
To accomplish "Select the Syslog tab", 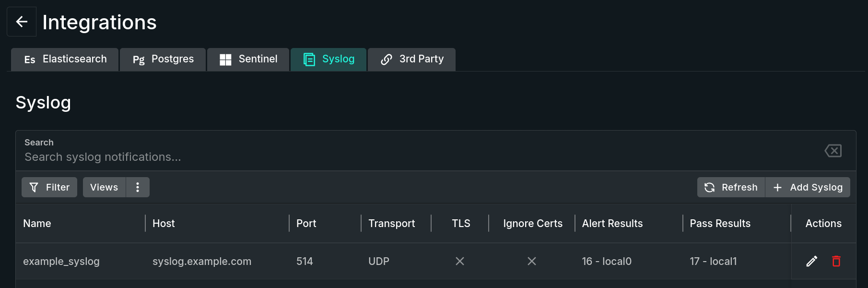I will coord(328,60).
